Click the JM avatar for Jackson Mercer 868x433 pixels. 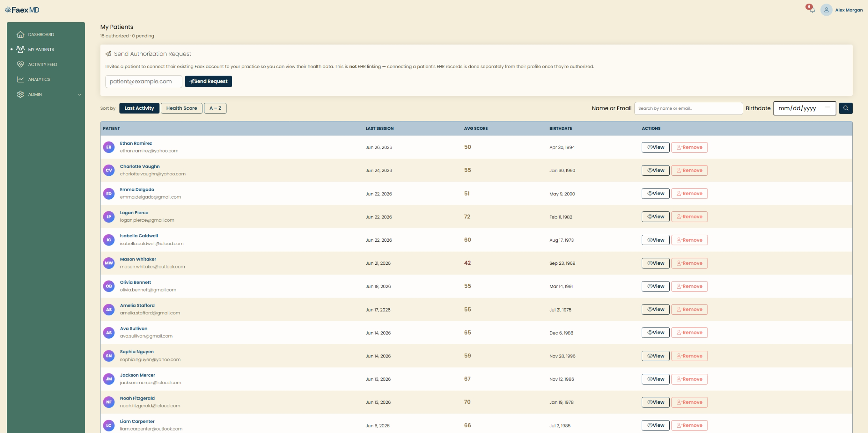[x=109, y=379]
